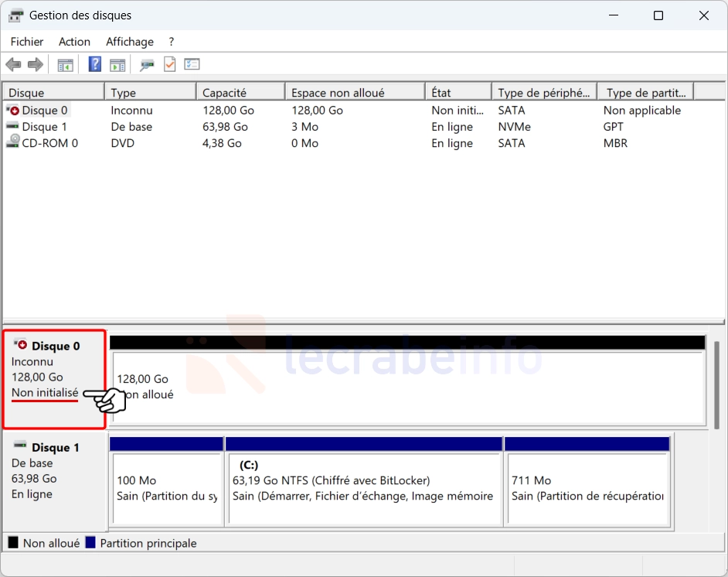Click the Forward arrow toolbar icon
This screenshot has width=728, height=577.
(x=35, y=65)
